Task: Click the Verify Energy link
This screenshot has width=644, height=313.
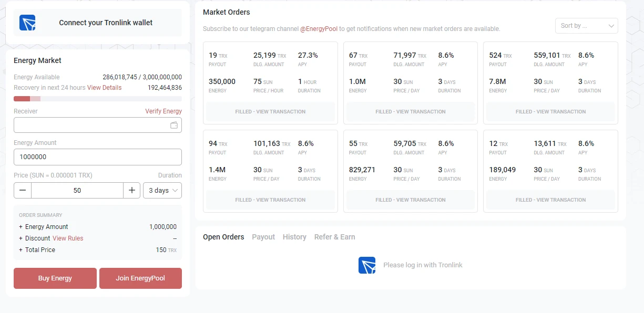Action: tap(163, 111)
